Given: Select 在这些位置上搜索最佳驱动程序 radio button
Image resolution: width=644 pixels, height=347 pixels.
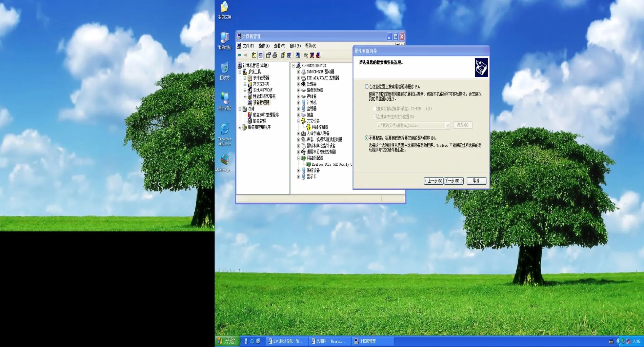Looking at the screenshot, I should (x=366, y=87).
